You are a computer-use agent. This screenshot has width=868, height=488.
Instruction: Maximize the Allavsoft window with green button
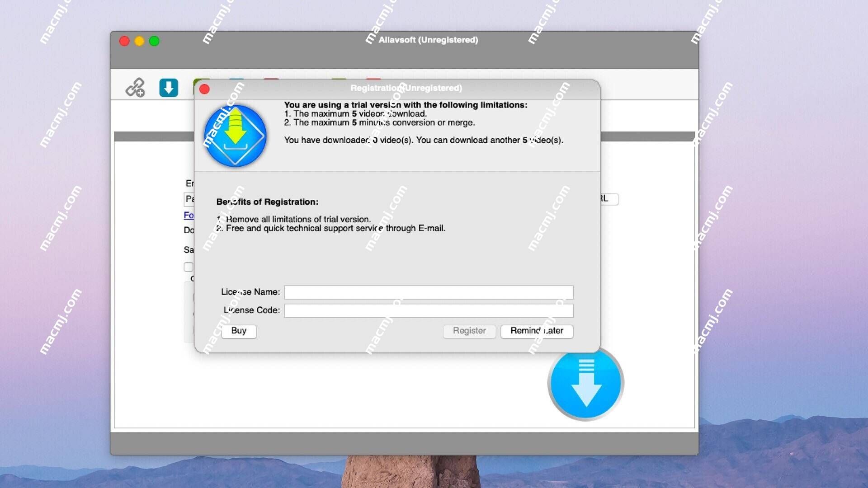click(154, 41)
